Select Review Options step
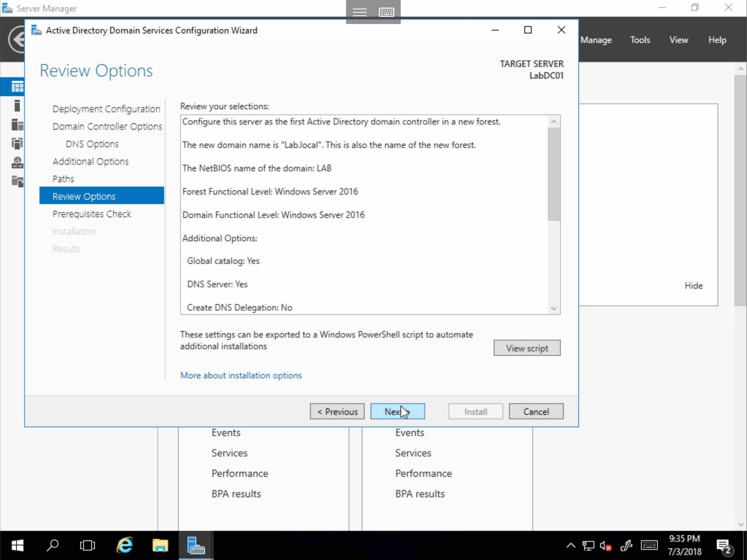Image resolution: width=747 pixels, height=560 pixels. click(x=102, y=195)
